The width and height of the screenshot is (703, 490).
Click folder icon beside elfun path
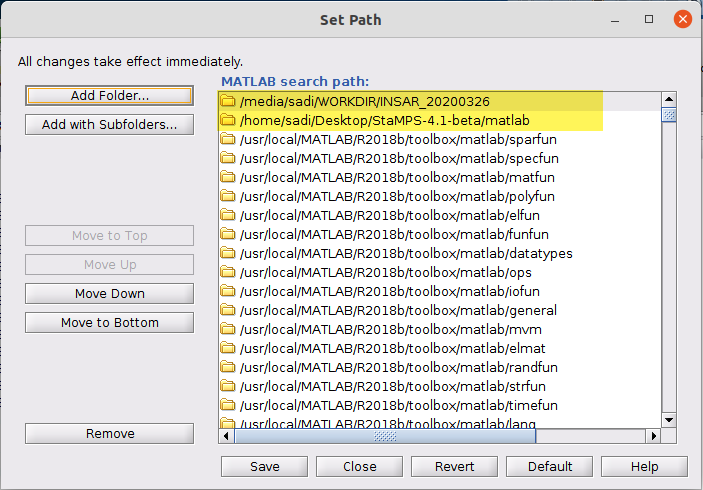coord(228,215)
